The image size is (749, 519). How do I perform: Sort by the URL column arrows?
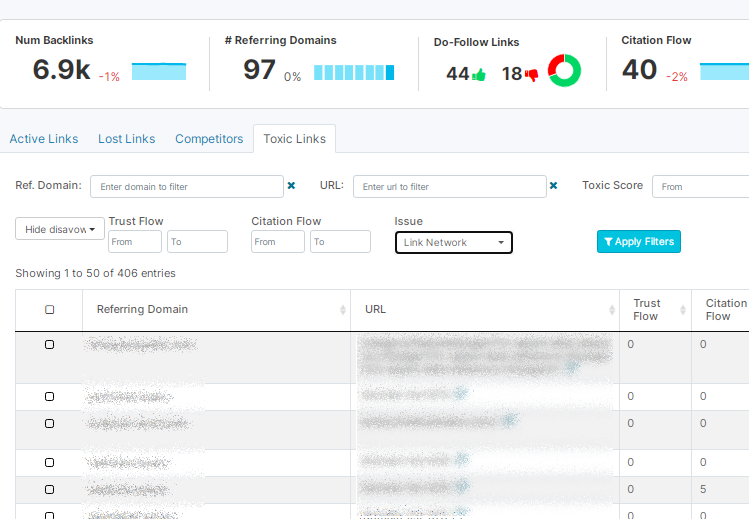[612, 310]
